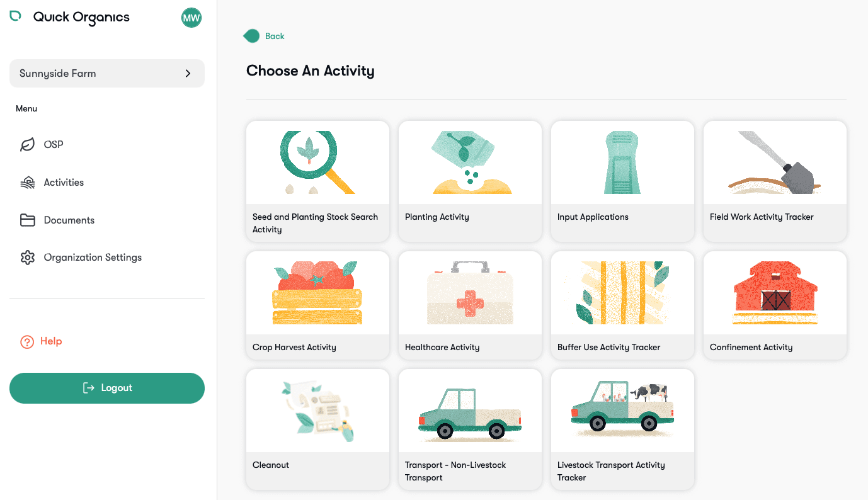
Task: Click the Quick Organics leaf logo
Action: tap(14, 16)
